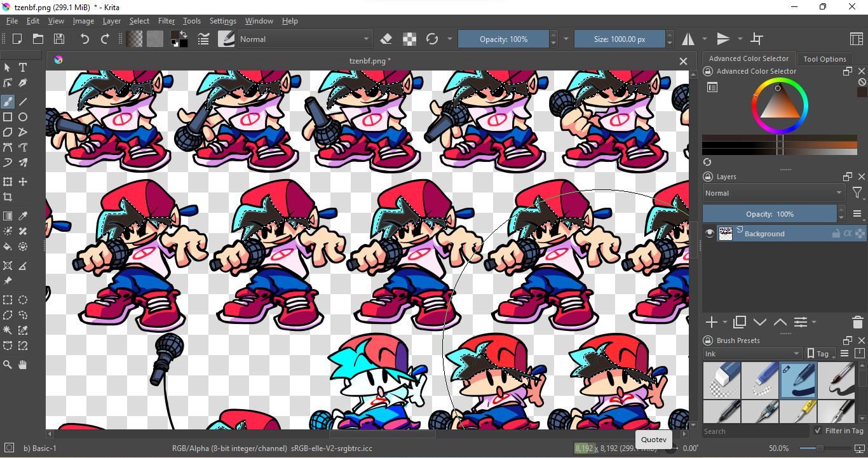Image resolution: width=868 pixels, height=458 pixels.
Task: Select the Background layer thumbnail
Action: tap(725, 234)
